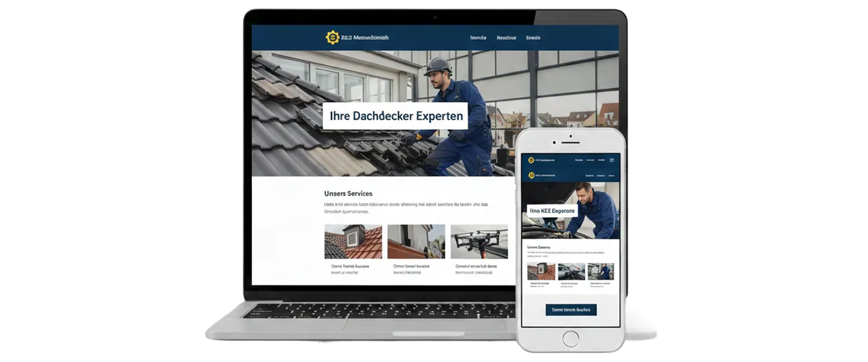This screenshot has height=362, width=868.
Task: Click the 'Ihre Dachdecker Experten' headline banner
Action: (x=395, y=116)
